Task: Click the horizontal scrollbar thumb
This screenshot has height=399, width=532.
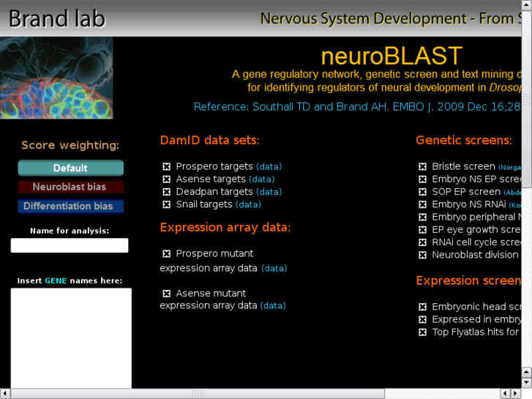Action: (x=198, y=393)
